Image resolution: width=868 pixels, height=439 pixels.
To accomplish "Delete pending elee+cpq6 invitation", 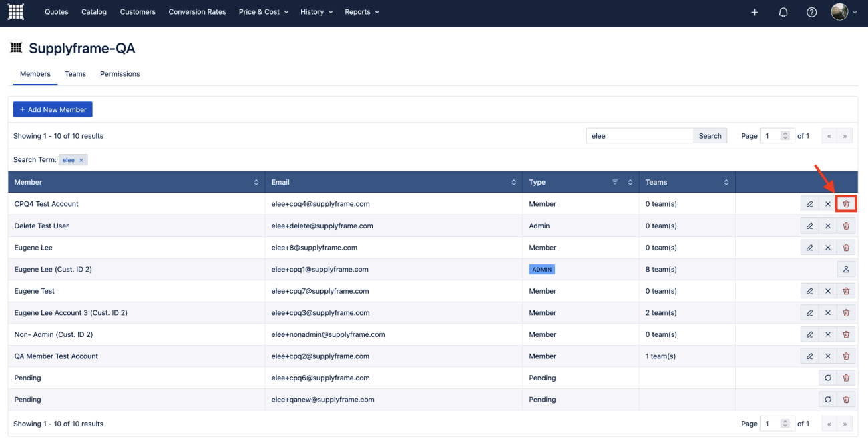I will (x=846, y=378).
